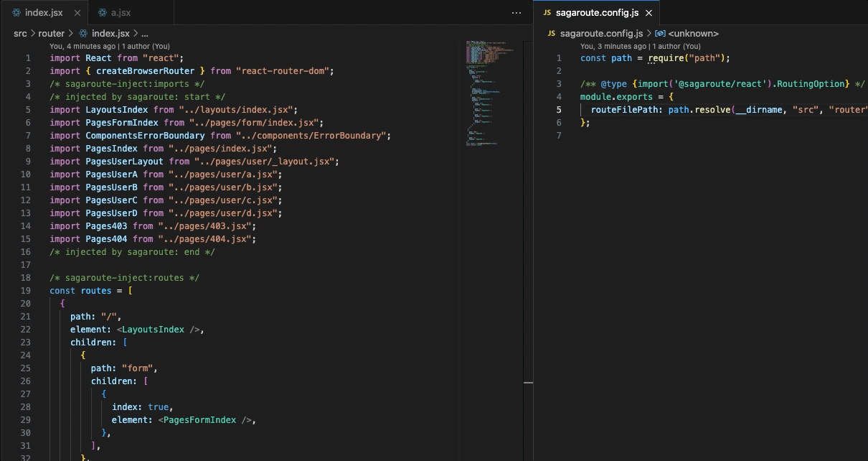
Task: Click the '<LayoutsIndex />' element line
Action: coord(137,330)
